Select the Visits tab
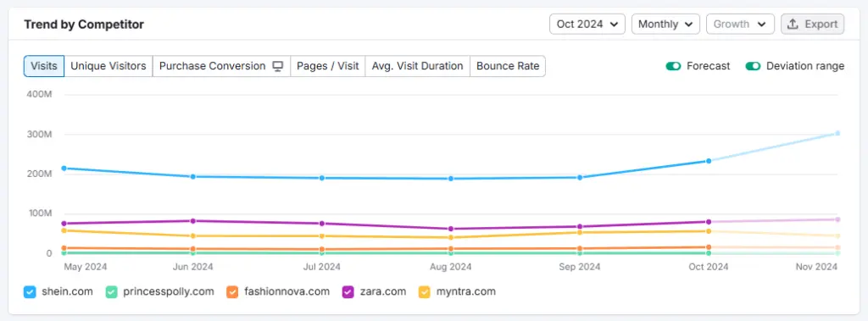This screenshot has height=321, width=868. tap(44, 66)
